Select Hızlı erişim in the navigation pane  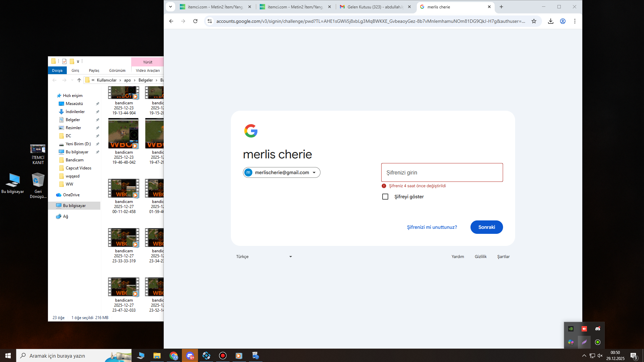coord(72,96)
